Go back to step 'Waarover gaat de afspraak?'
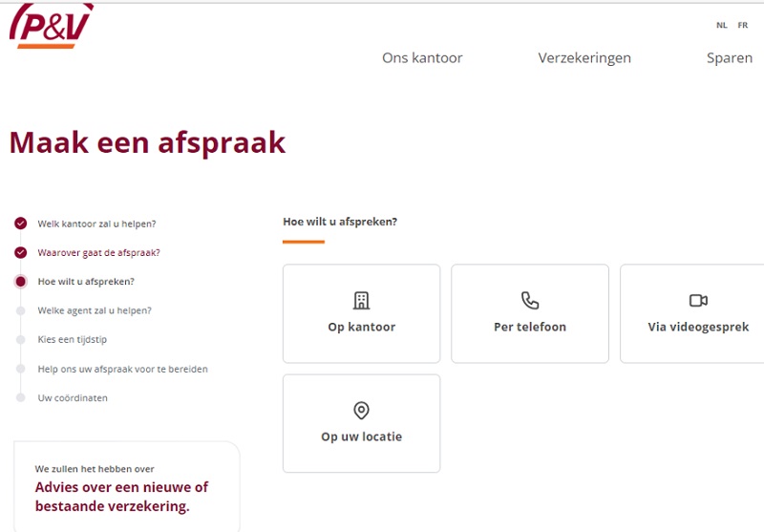The height and width of the screenshot is (532, 764). [99, 253]
